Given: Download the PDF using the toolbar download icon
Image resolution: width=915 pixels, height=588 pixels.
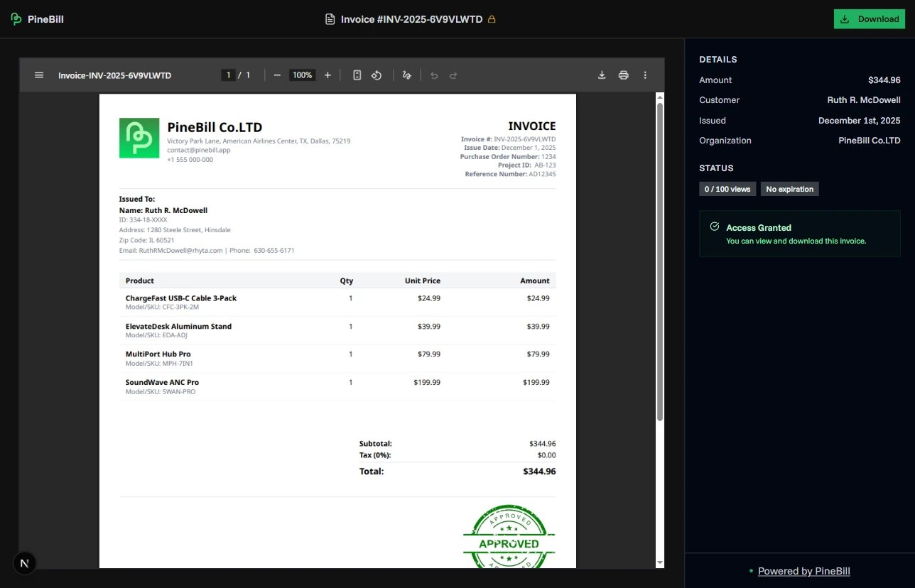Looking at the screenshot, I should click(x=602, y=75).
